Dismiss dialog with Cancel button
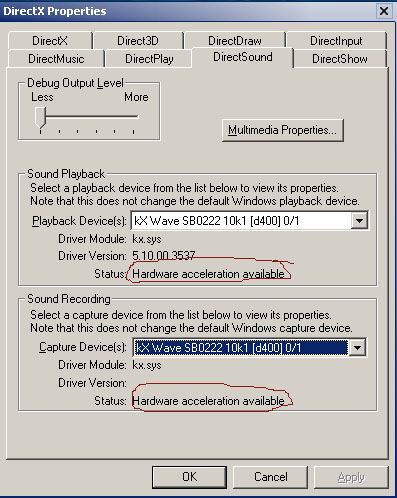Viewport: 397px width, 498px height. tap(271, 477)
